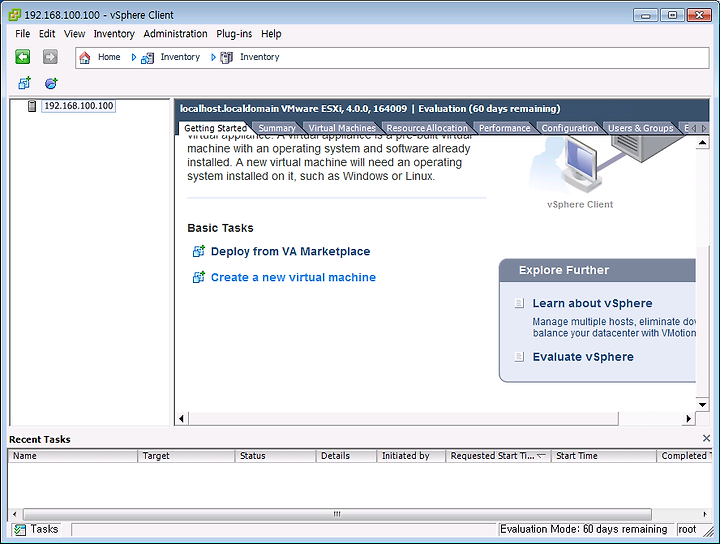This screenshot has width=720, height=544.
Task: Click the grey Forward navigation arrow
Action: [50, 57]
